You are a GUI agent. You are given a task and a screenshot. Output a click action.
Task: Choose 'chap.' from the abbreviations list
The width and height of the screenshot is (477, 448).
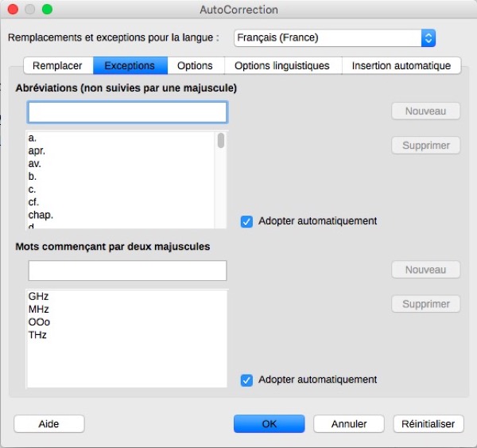point(41,215)
